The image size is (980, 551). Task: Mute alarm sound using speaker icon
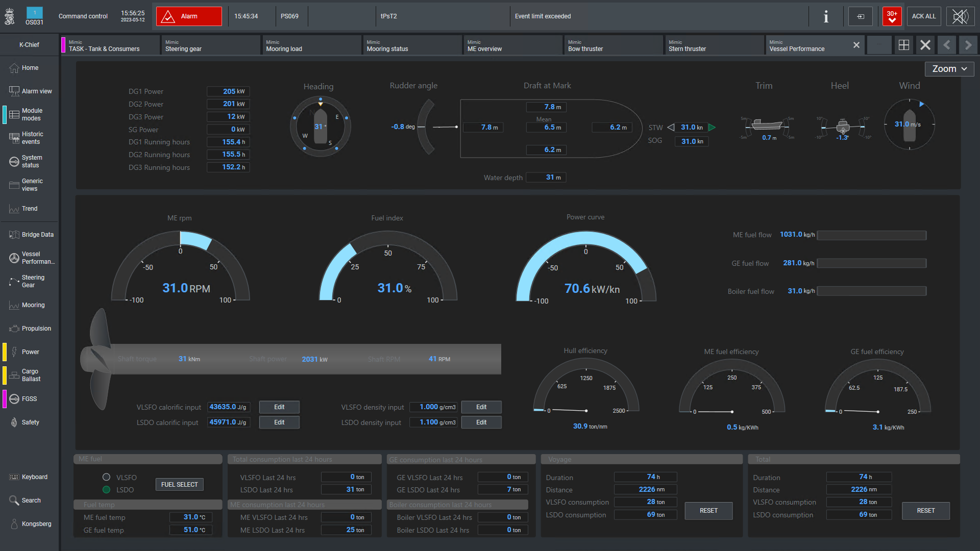click(961, 16)
